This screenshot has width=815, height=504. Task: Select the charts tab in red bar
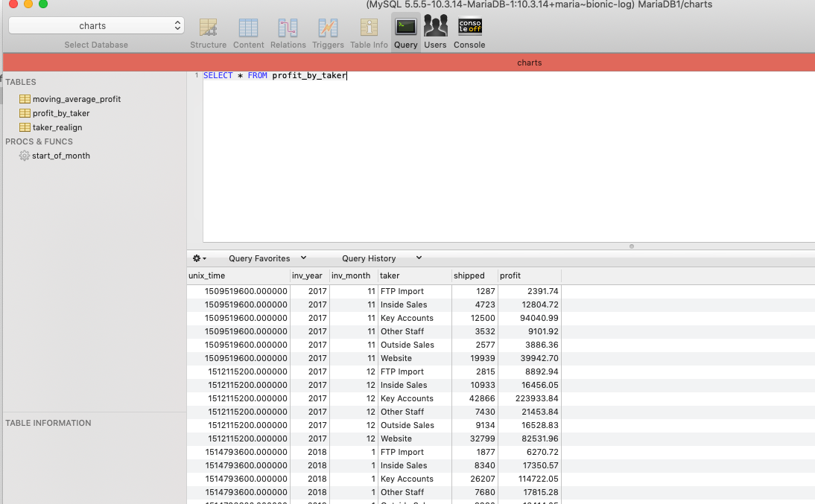click(x=529, y=63)
